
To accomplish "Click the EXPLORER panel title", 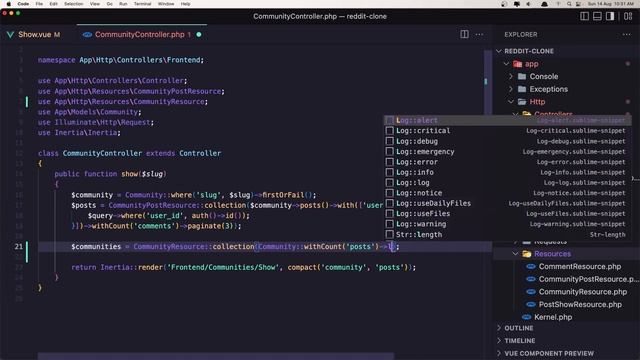I will click(521, 35).
